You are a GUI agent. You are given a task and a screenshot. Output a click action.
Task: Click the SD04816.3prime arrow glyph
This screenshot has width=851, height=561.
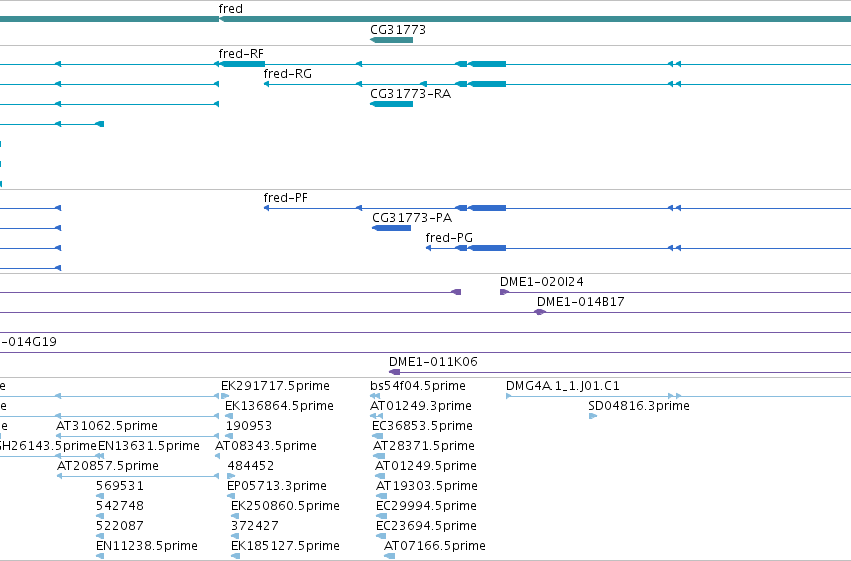click(x=593, y=416)
